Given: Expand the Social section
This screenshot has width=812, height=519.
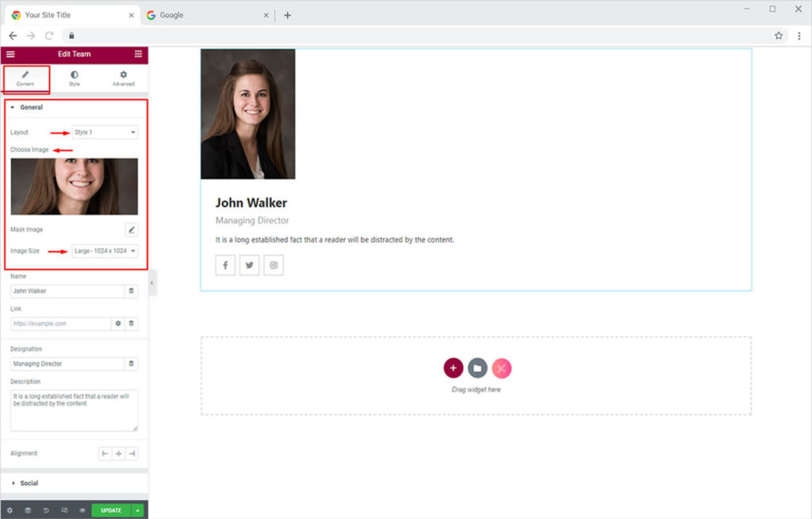Looking at the screenshot, I should coord(29,483).
